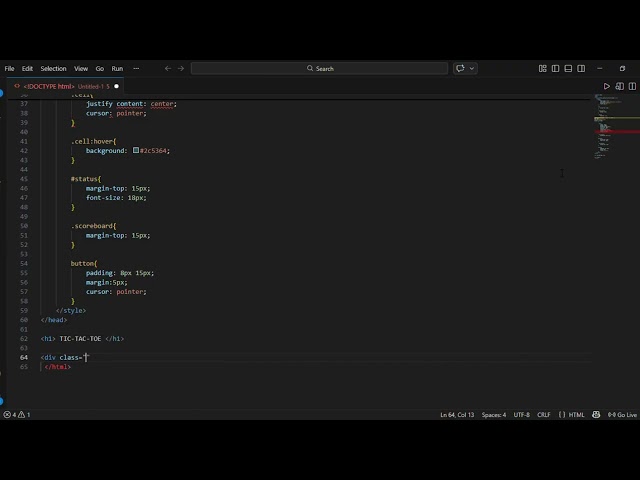This screenshot has width=640, height=480.
Task: Click the '.scoreboard{' selector text
Action: pos(93,226)
